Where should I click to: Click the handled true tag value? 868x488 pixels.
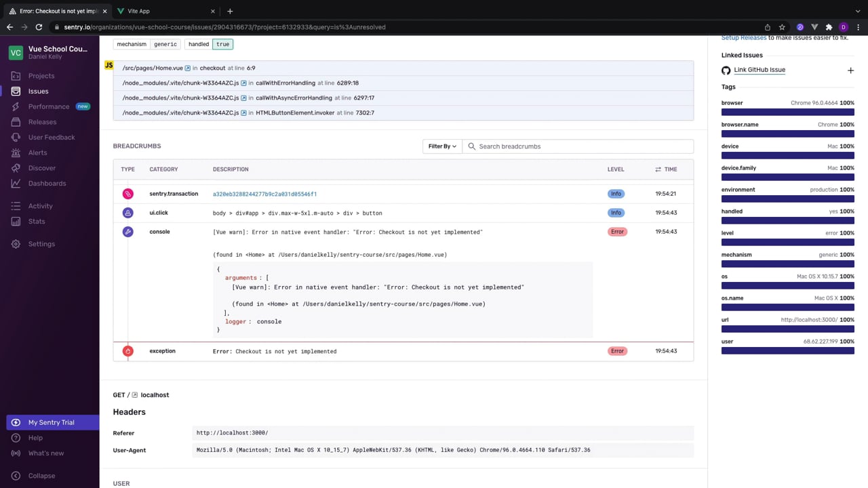[223, 44]
